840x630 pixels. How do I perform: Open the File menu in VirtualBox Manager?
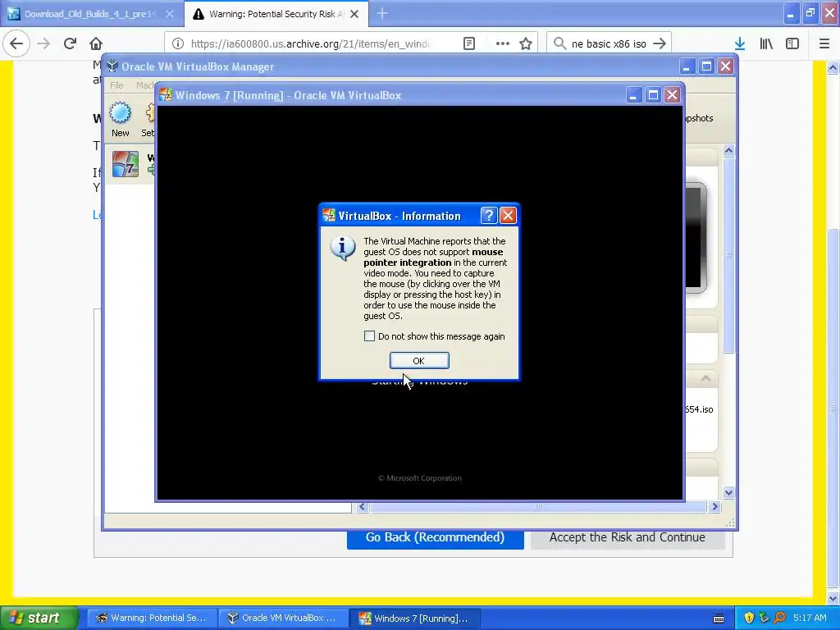[x=116, y=85]
